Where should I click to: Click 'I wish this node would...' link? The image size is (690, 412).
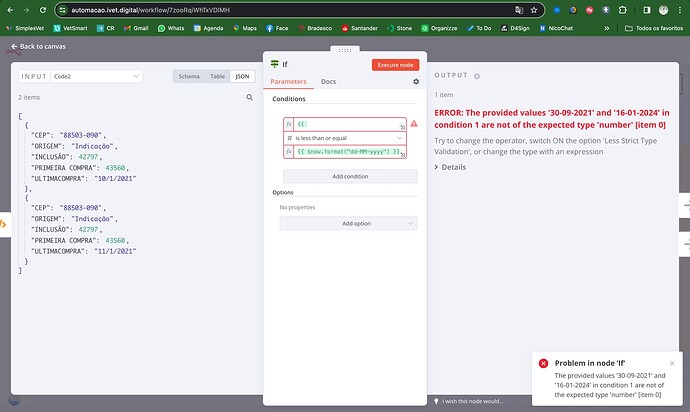[469, 401]
